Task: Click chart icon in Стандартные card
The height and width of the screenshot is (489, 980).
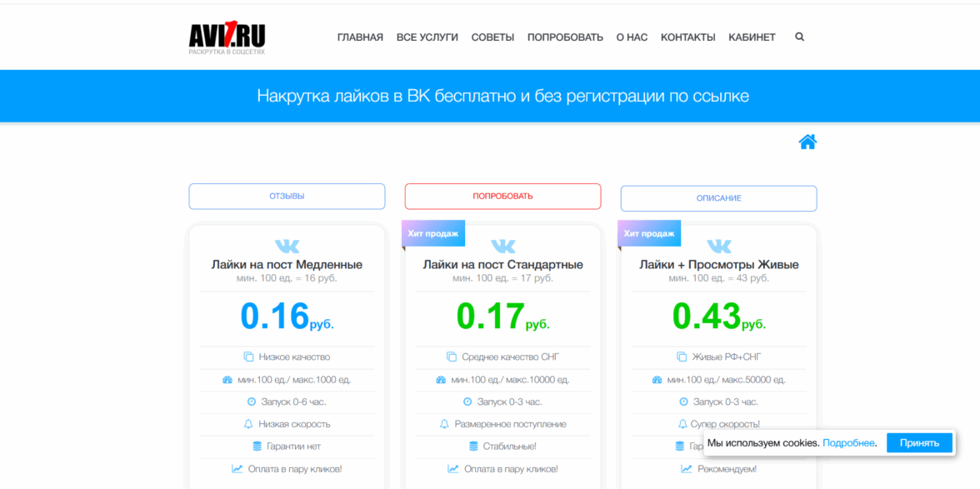Action: click(x=453, y=468)
